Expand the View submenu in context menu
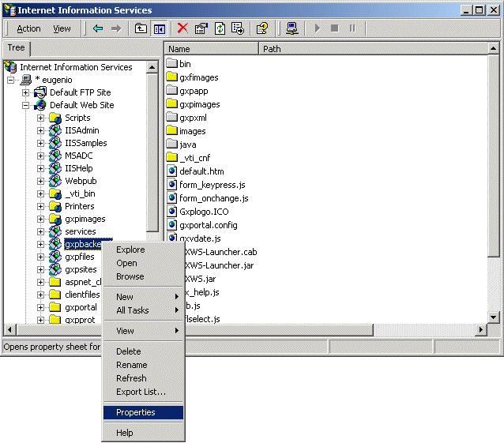Image resolution: width=504 pixels, height=443 pixels. click(x=143, y=331)
